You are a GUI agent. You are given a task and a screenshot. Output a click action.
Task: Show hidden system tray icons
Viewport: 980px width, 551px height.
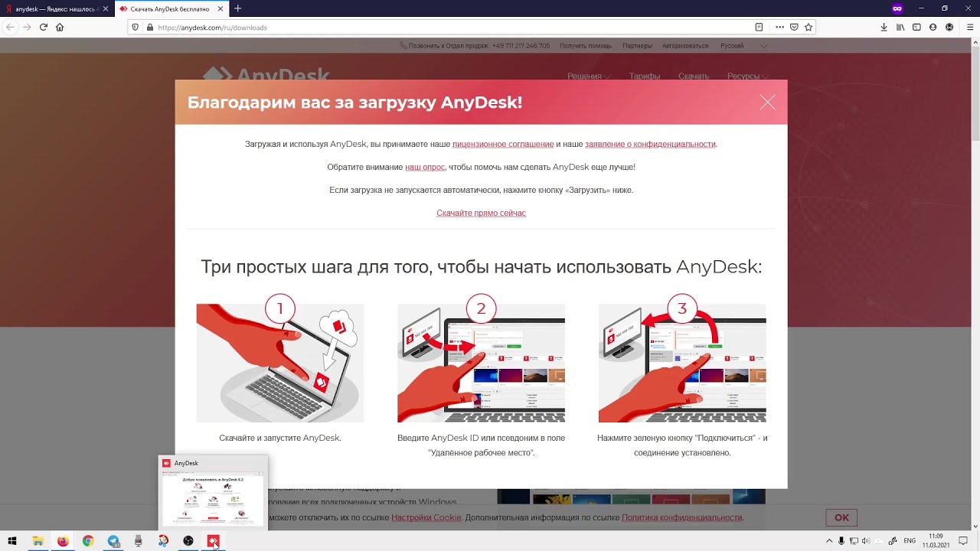click(x=829, y=541)
